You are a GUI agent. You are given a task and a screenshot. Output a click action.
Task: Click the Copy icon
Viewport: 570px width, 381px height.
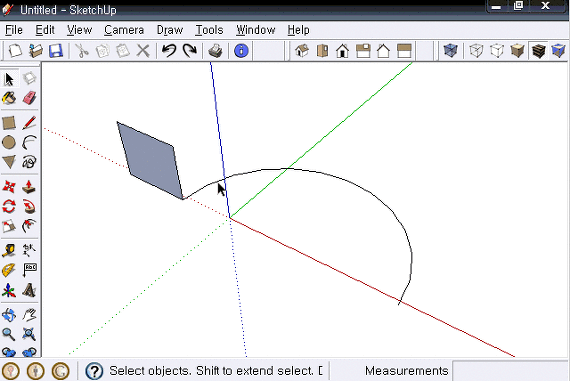(x=103, y=51)
